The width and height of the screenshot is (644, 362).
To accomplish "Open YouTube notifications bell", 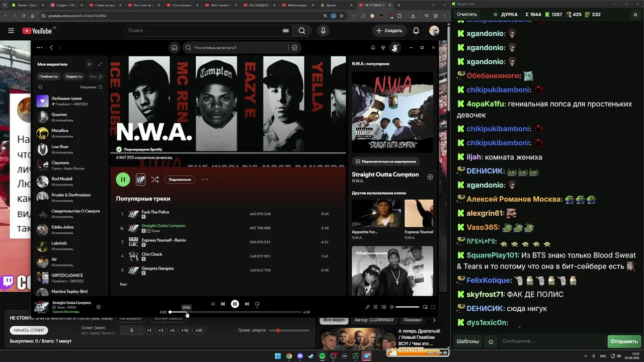I will click(x=416, y=31).
